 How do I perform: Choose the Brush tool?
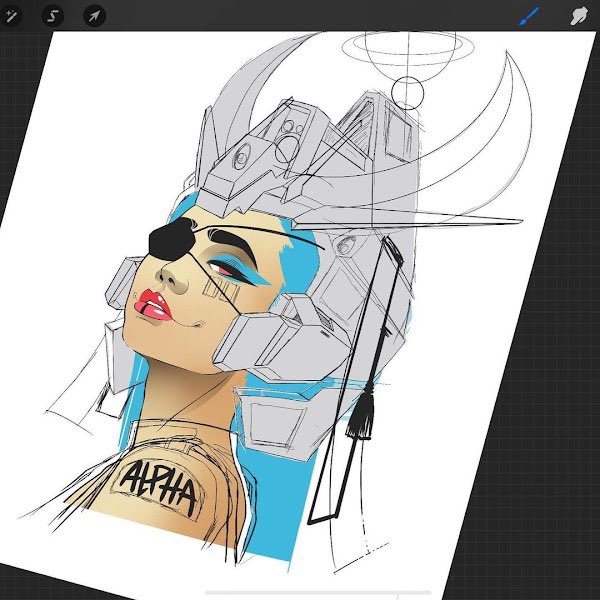tap(529, 16)
